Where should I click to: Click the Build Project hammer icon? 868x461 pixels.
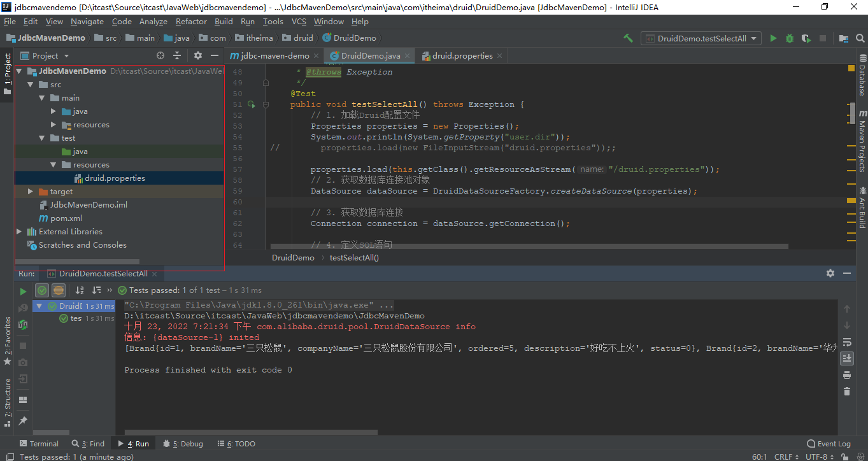pos(628,38)
